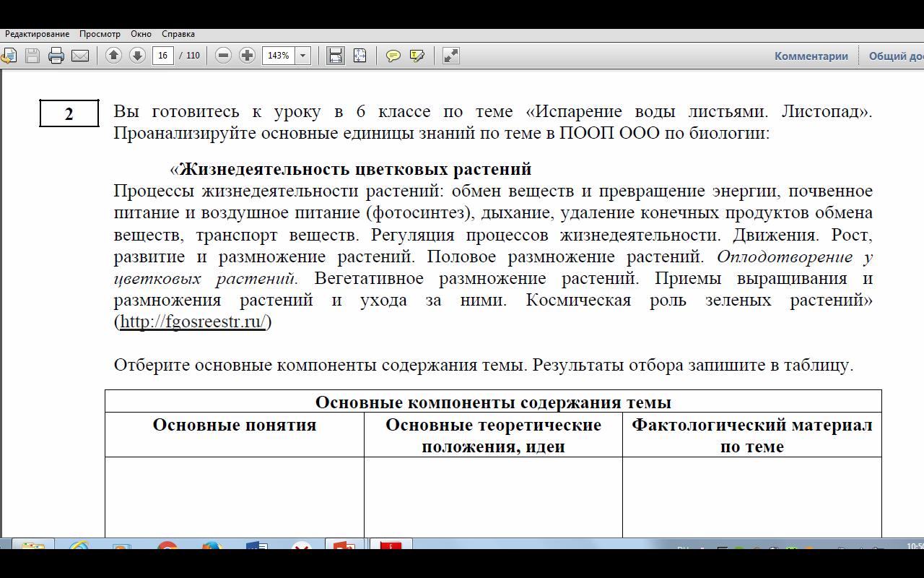Image resolution: width=924 pixels, height=578 pixels.
Task: Open the Редактирование menu
Action: pyautogui.click(x=37, y=34)
